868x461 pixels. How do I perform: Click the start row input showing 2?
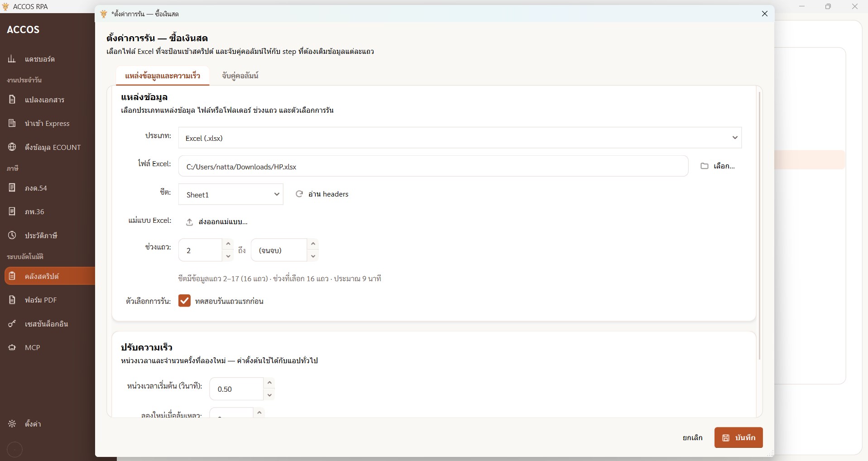(x=200, y=250)
